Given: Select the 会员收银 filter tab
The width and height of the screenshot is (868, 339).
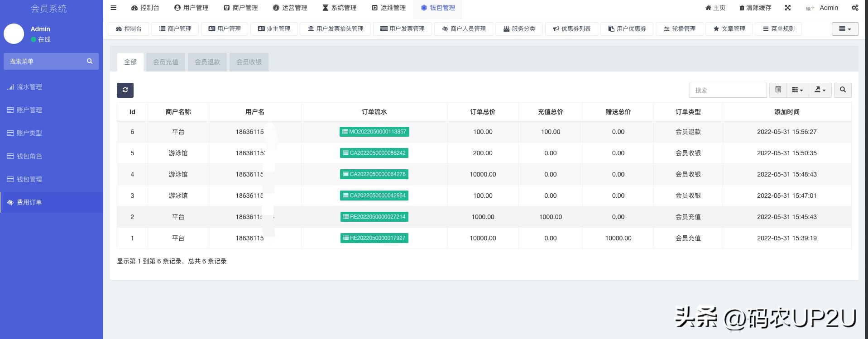Looking at the screenshot, I should coord(249,62).
